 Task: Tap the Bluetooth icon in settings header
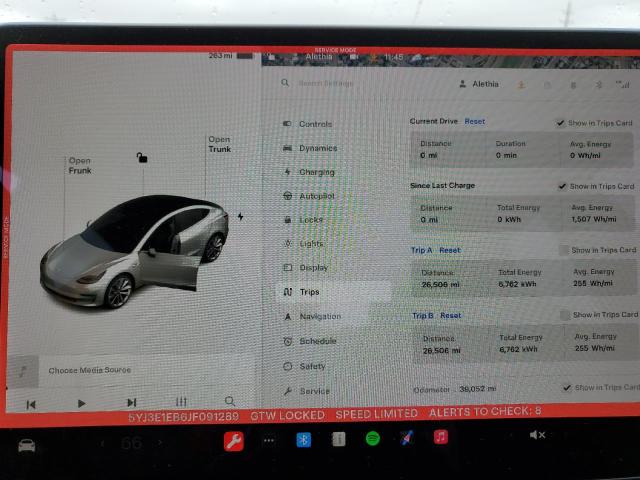599,85
